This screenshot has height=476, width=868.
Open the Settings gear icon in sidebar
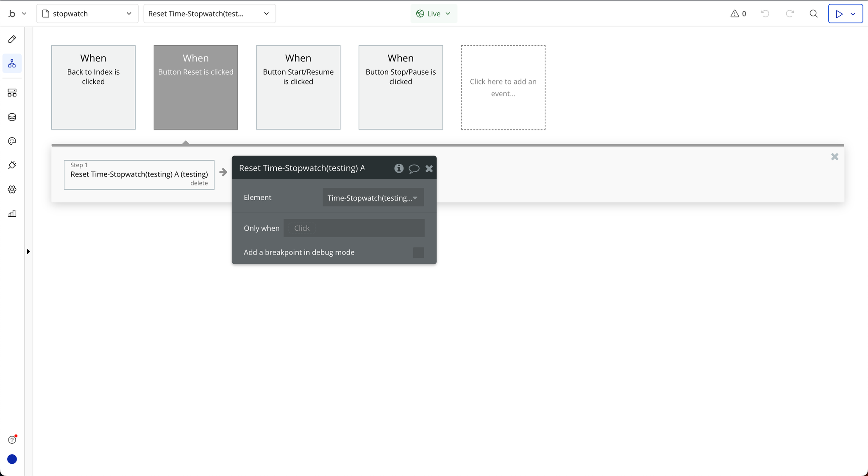point(12,190)
